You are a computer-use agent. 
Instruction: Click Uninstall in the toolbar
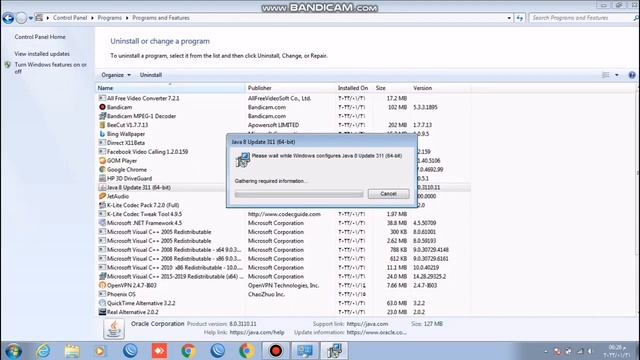click(151, 75)
